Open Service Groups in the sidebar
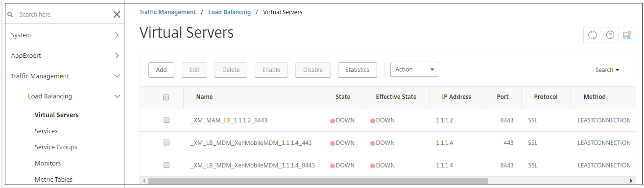This screenshot has height=188, width=644. (56, 147)
